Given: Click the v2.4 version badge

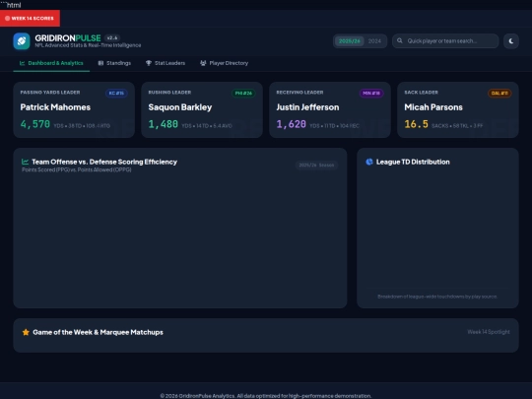Looking at the screenshot, I should (112, 38).
